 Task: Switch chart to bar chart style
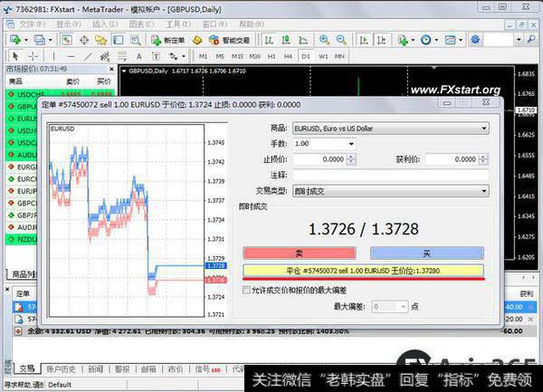(x=269, y=40)
